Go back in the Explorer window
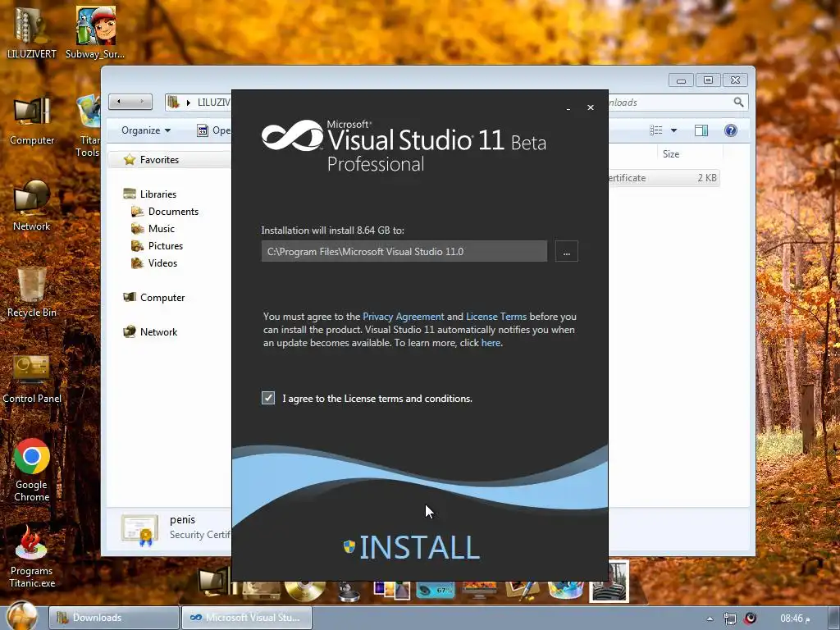The image size is (840, 630). (119, 101)
